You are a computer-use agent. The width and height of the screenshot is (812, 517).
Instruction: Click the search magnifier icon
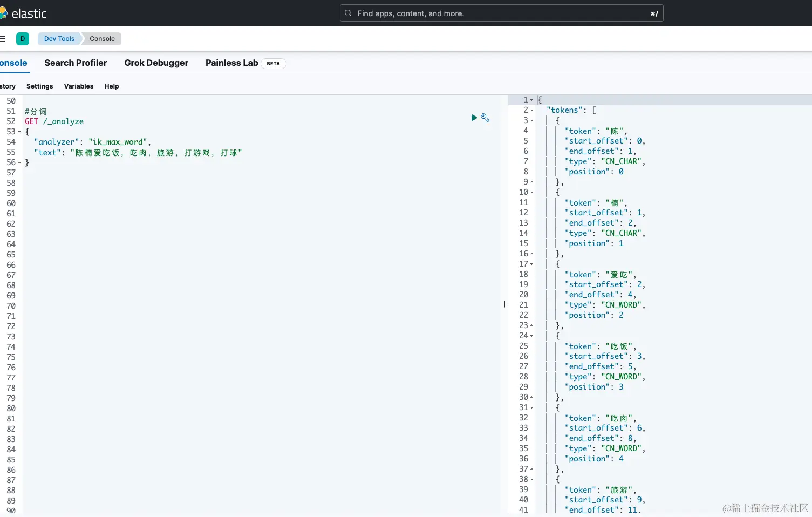(x=349, y=13)
